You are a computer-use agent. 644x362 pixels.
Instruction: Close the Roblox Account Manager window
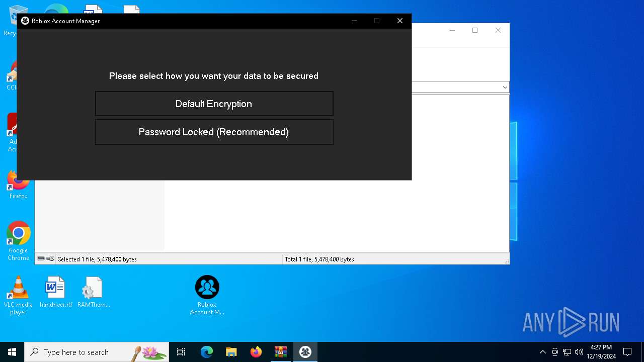coord(400,21)
